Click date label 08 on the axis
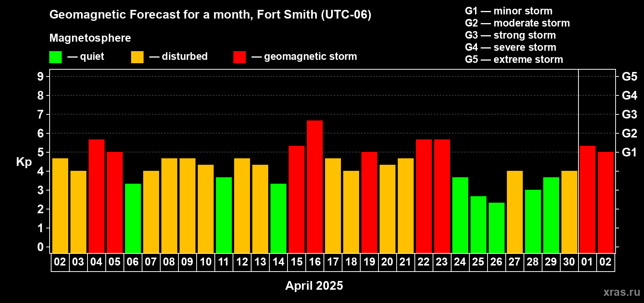The image size is (644, 303). (x=169, y=262)
